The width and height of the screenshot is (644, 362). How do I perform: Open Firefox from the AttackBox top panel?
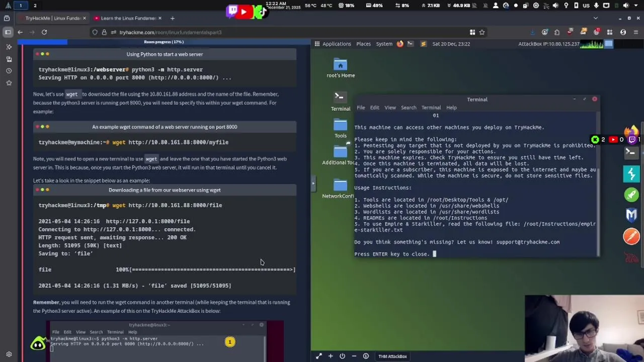click(x=400, y=44)
